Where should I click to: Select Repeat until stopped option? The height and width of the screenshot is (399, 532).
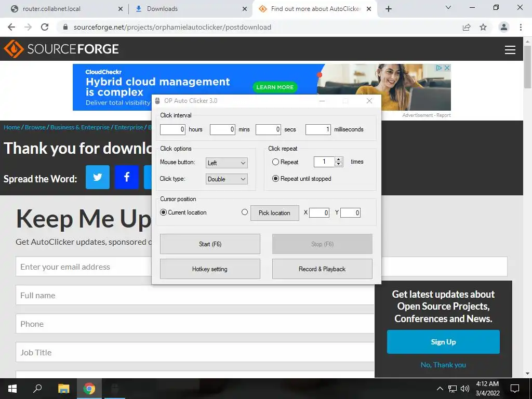point(275,179)
